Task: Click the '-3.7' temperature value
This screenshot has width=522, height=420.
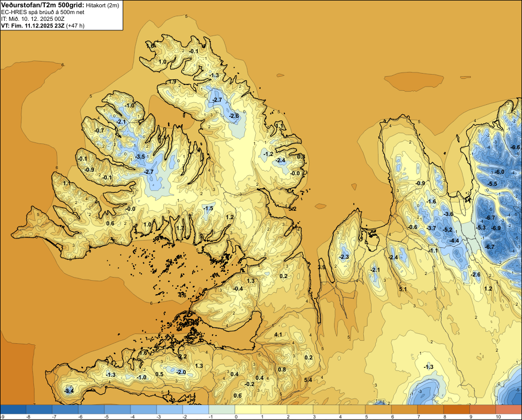Action: (x=432, y=228)
